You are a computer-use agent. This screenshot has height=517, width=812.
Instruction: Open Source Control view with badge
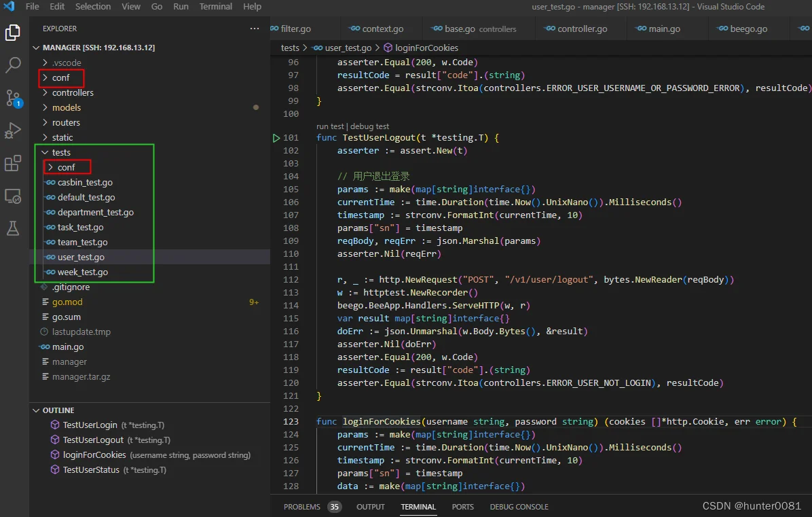12,98
